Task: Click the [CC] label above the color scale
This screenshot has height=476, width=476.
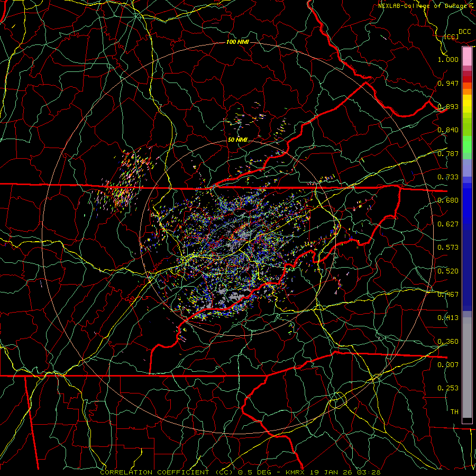Action: tap(452, 37)
